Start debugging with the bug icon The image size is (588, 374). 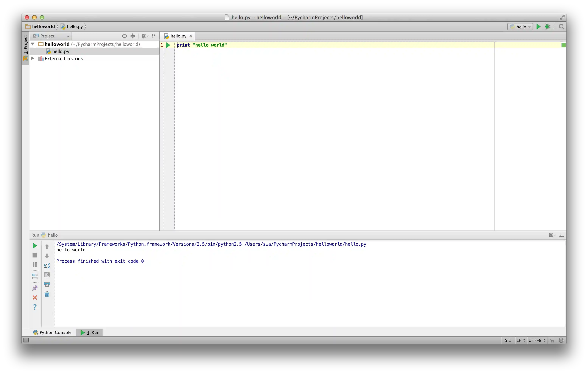(548, 27)
